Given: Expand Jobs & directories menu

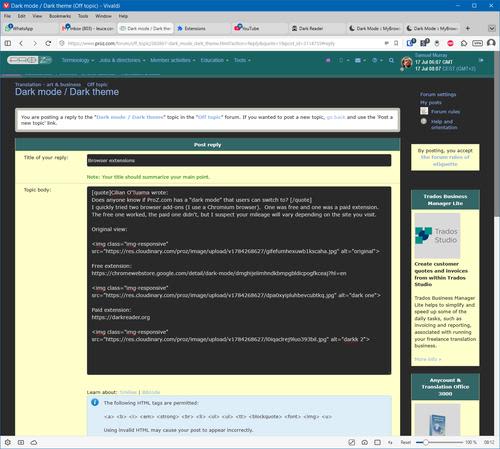Looking at the screenshot, I should point(122,60).
